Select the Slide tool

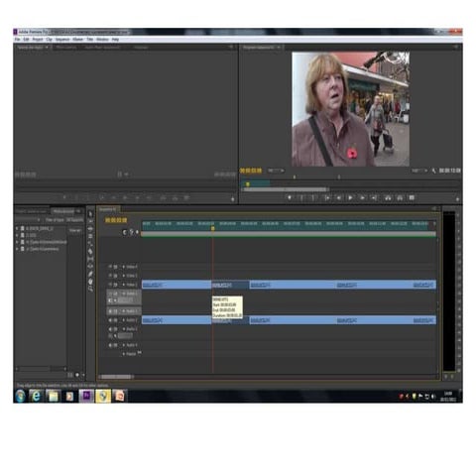point(90,267)
